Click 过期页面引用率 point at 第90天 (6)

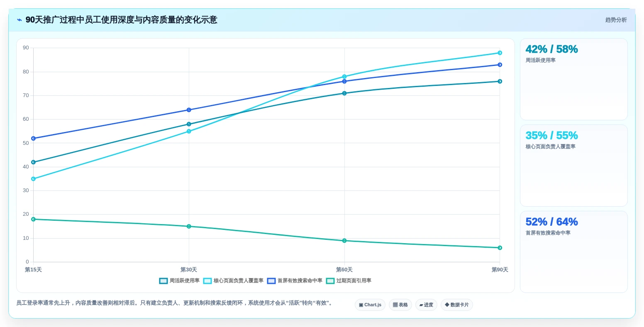click(x=500, y=248)
